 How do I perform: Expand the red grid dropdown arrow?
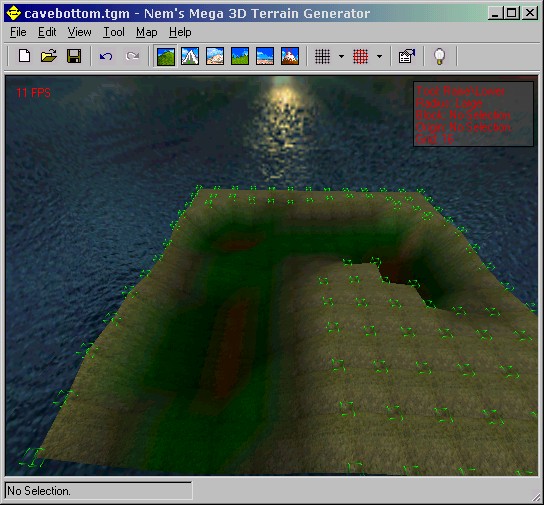tap(380, 56)
